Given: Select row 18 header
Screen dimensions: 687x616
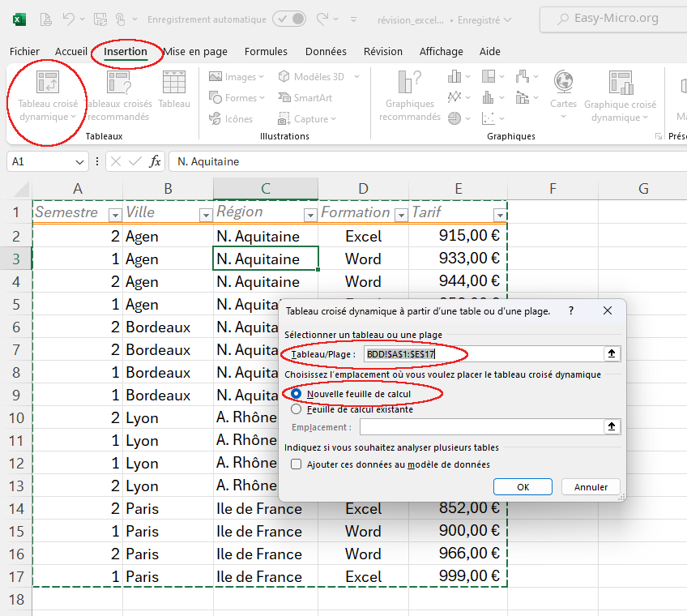Looking at the screenshot, I should coord(16,599).
